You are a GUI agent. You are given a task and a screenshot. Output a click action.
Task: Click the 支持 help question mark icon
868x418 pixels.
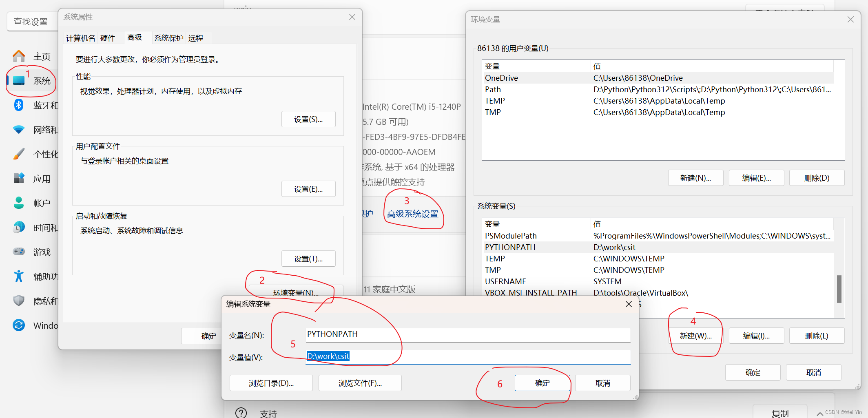tap(241, 413)
